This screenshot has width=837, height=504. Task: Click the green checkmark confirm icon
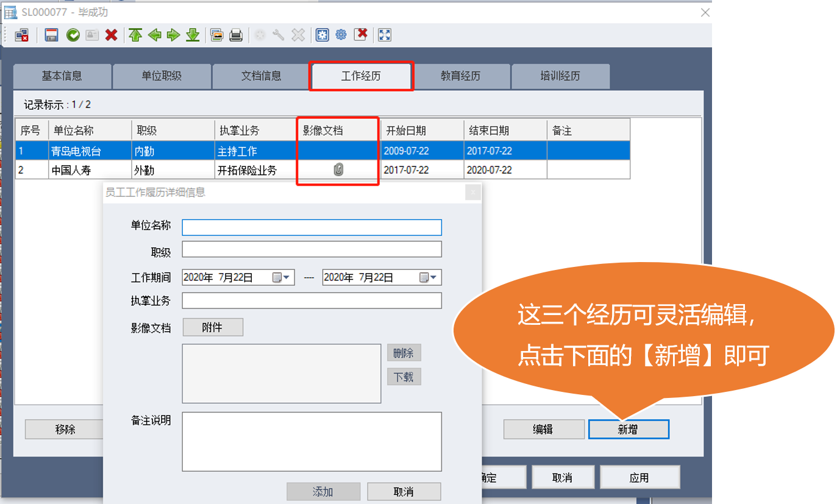[x=73, y=35]
